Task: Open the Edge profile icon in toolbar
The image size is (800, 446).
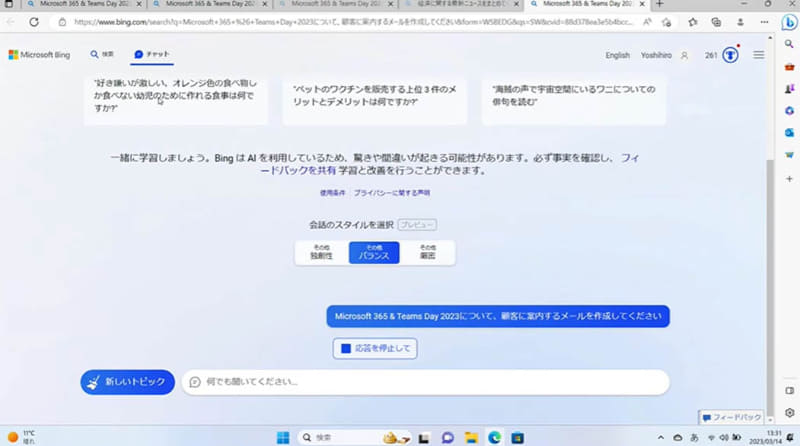Action: [740, 22]
